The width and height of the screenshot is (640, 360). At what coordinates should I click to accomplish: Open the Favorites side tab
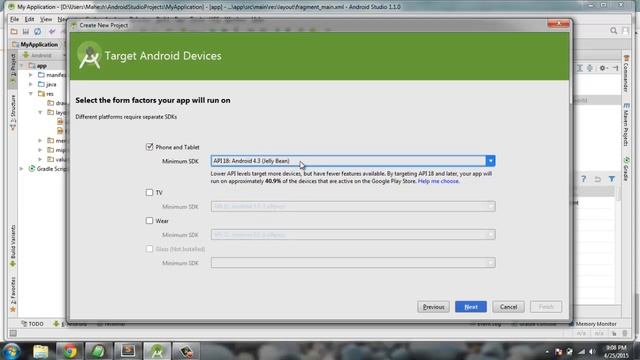13,294
